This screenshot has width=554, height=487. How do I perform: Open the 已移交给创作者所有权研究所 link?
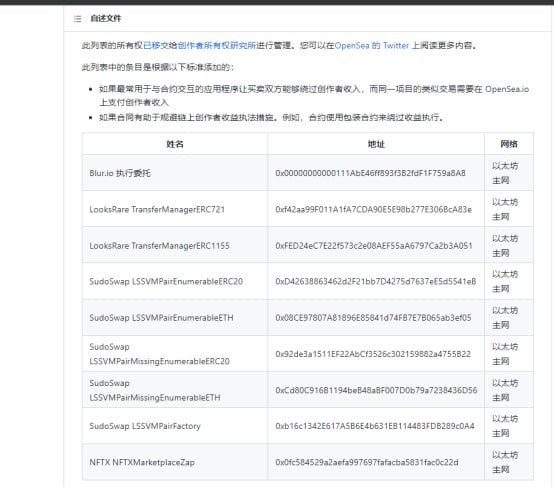click(199, 46)
